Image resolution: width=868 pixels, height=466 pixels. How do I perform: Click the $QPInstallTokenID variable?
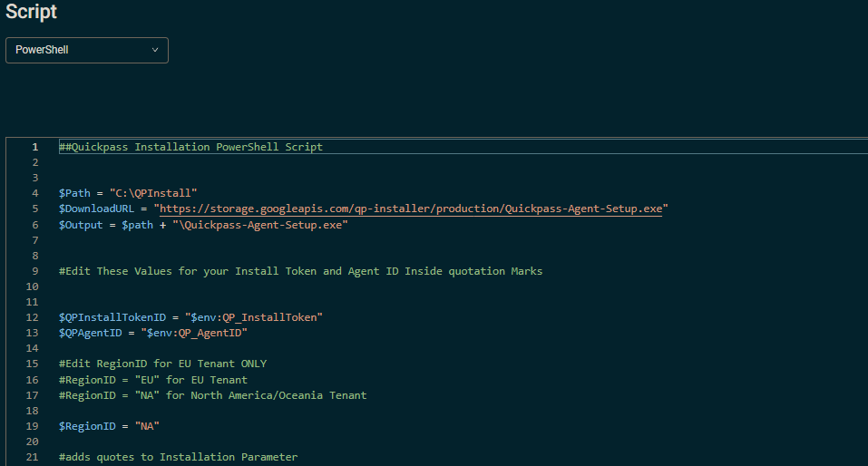pyautogui.click(x=112, y=317)
